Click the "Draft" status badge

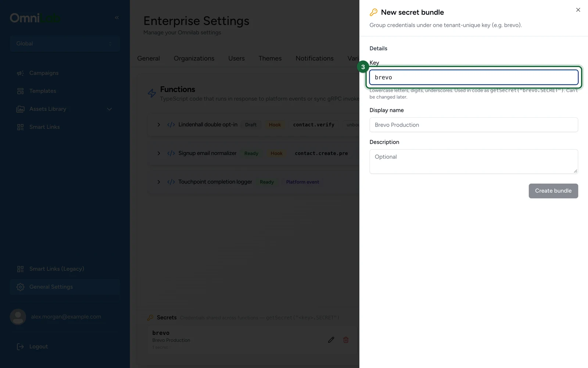[x=251, y=125]
